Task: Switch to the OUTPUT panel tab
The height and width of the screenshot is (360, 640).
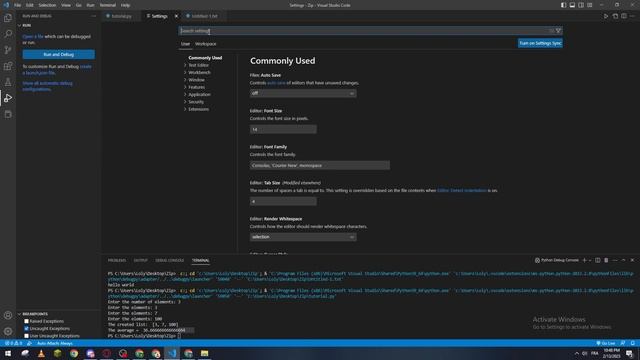Action: point(140,260)
